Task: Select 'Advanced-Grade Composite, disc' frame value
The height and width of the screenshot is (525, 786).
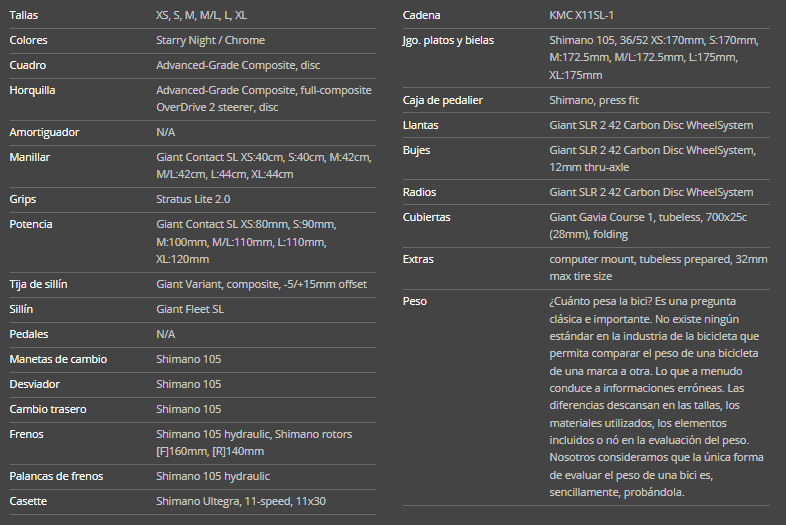Action: click(x=238, y=65)
